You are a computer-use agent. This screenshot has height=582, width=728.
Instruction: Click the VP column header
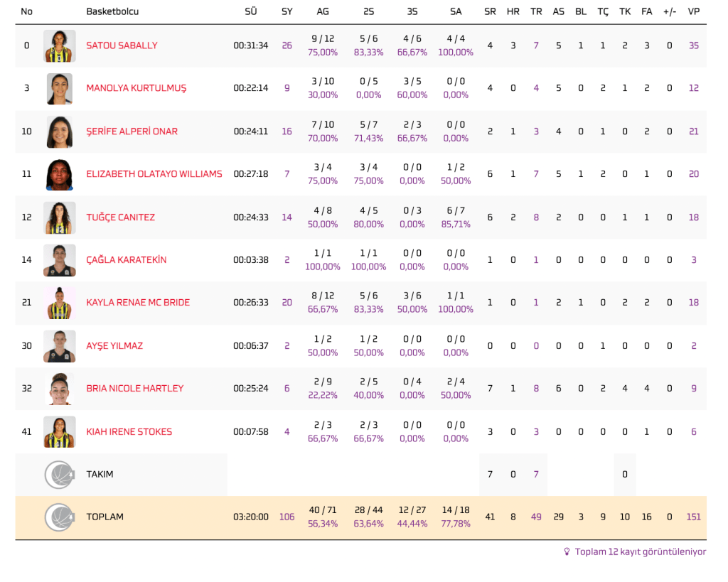tap(693, 11)
